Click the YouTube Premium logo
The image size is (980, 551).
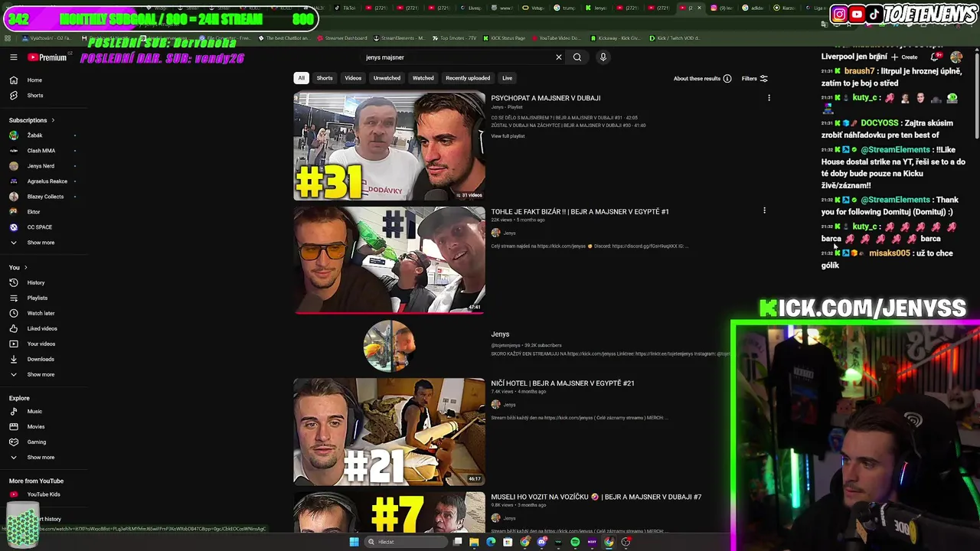[x=47, y=57]
